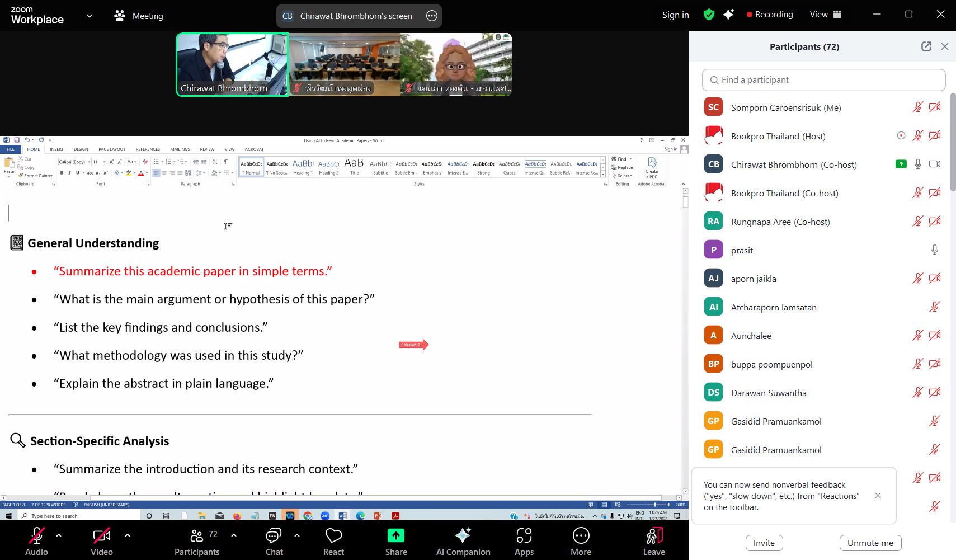This screenshot has width=956, height=560.
Task: Expand the audio settings arrow
Action: 59,535
